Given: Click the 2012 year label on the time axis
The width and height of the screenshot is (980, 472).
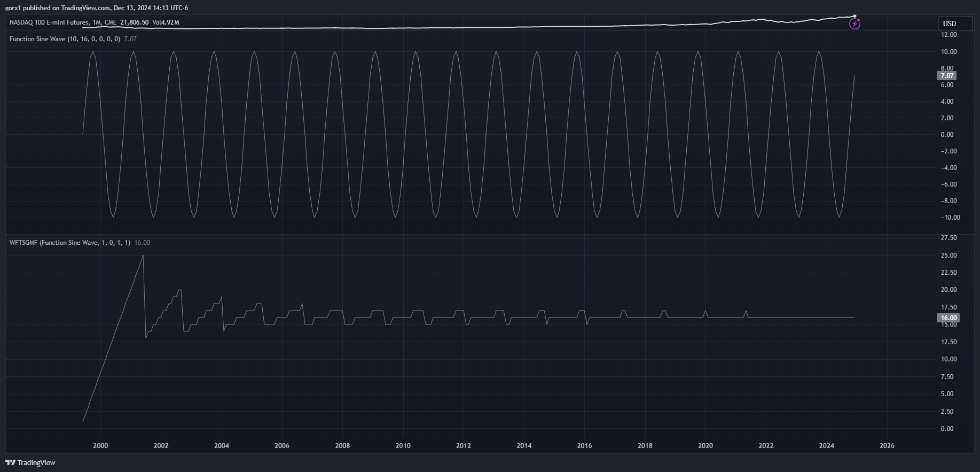Looking at the screenshot, I should pyautogui.click(x=464, y=446).
